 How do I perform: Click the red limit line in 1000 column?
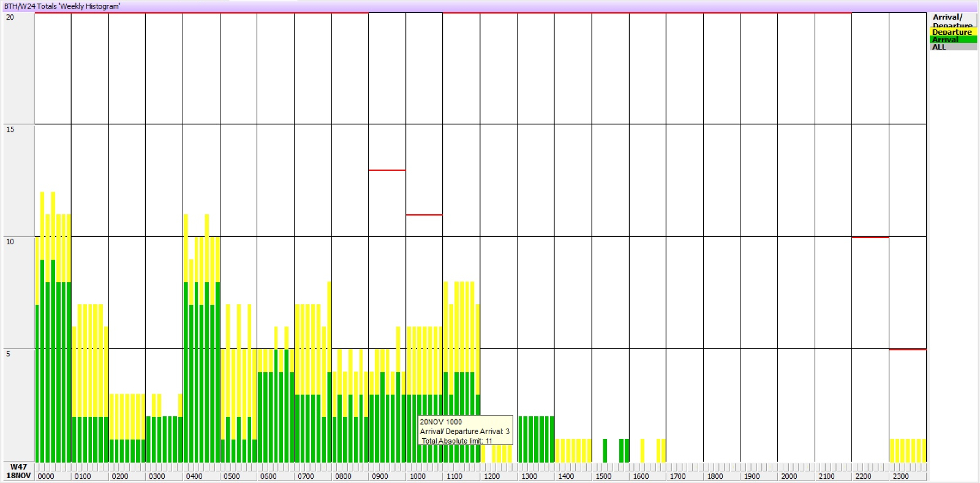(424, 215)
